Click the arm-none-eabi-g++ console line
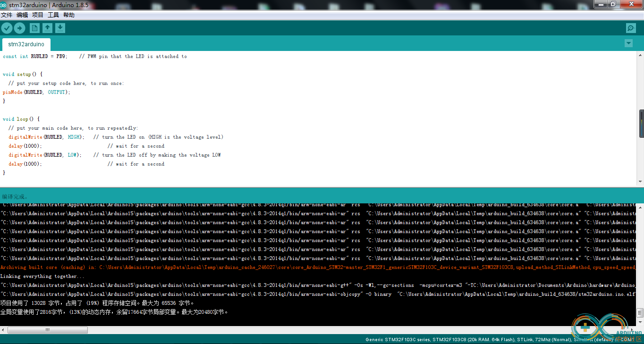The image size is (644, 344). [x=318, y=285]
